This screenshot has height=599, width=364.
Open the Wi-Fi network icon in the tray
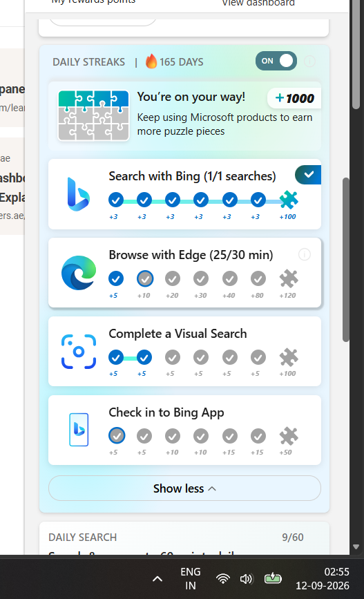(x=223, y=579)
